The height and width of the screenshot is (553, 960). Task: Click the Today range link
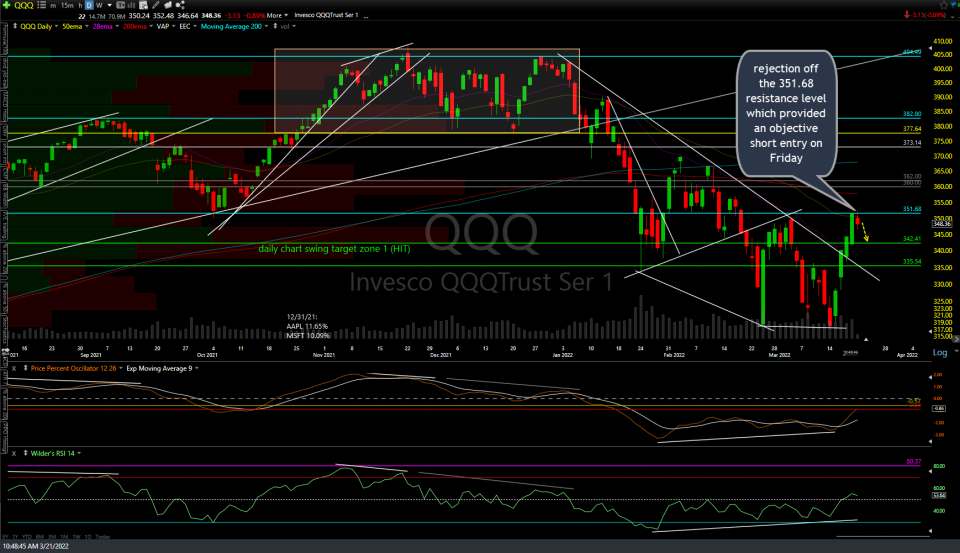[103, 537]
